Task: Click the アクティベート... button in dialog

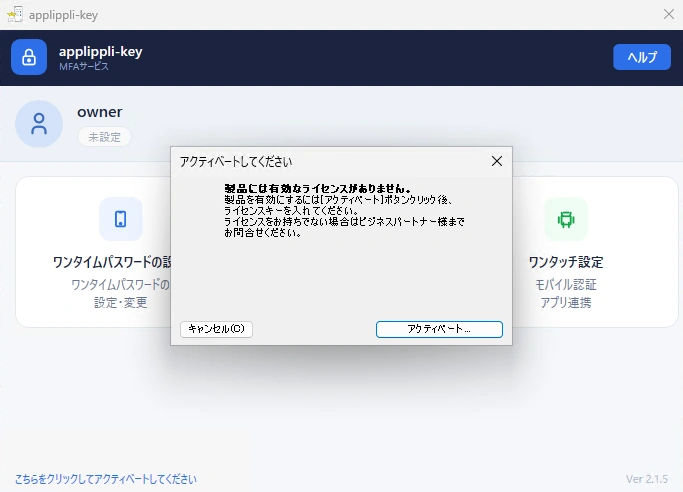Action: (x=439, y=329)
